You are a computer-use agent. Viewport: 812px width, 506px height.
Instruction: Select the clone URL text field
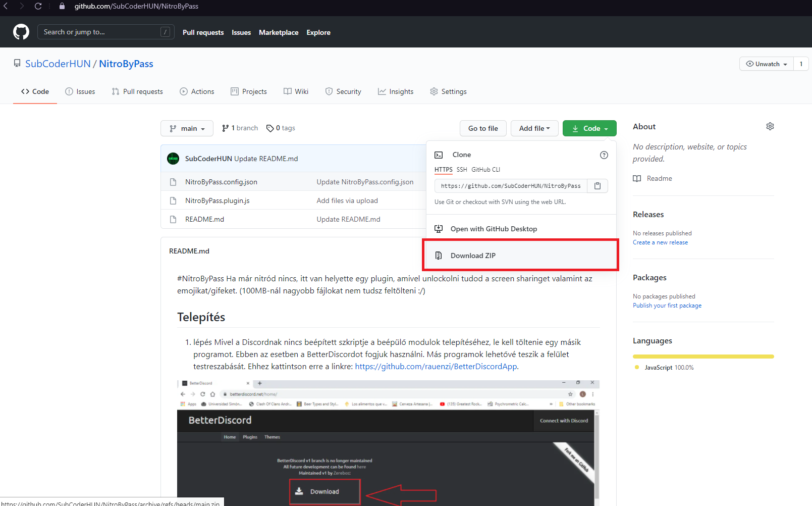(511, 186)
